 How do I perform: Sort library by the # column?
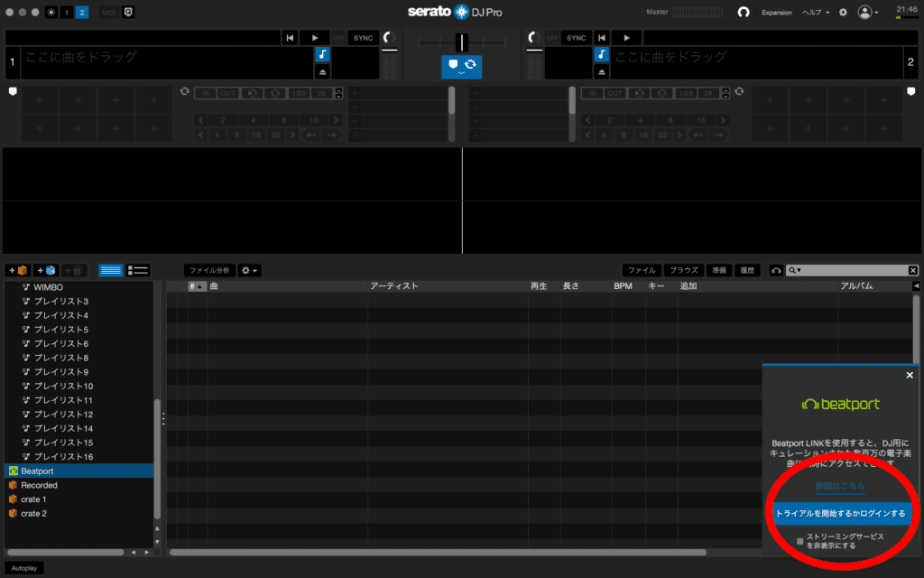click(198, 286)
